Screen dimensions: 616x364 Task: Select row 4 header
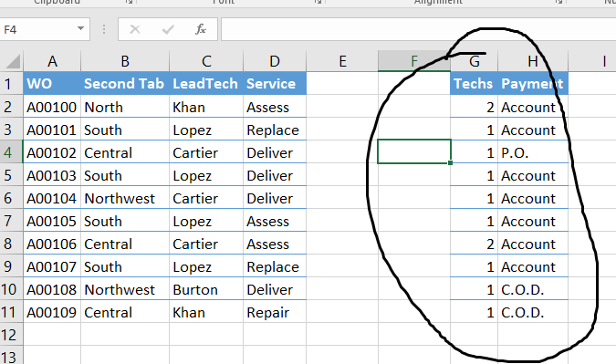click(x=11, y=152)
